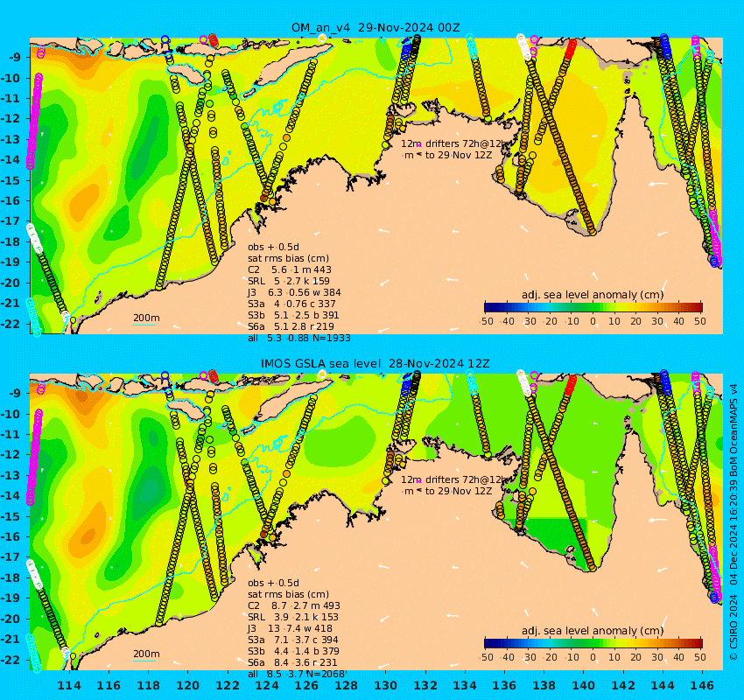Select the bottom panel row S3a 7.1 3.7 c 394
Screen dimensions: 744x700
(292, 640)
